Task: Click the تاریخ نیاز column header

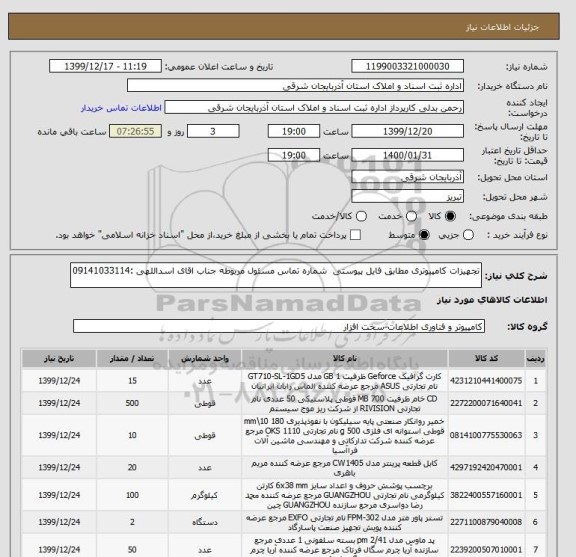Action: (x=59, y=359)
